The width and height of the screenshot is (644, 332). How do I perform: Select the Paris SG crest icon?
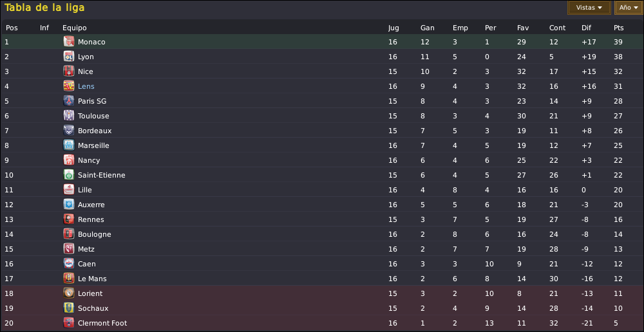[x=69, y=101]
